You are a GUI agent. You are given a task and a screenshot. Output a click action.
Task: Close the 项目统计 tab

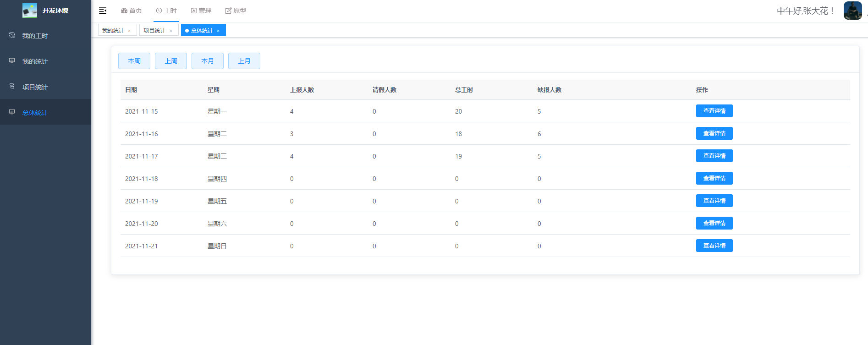[x=171, y=31]
